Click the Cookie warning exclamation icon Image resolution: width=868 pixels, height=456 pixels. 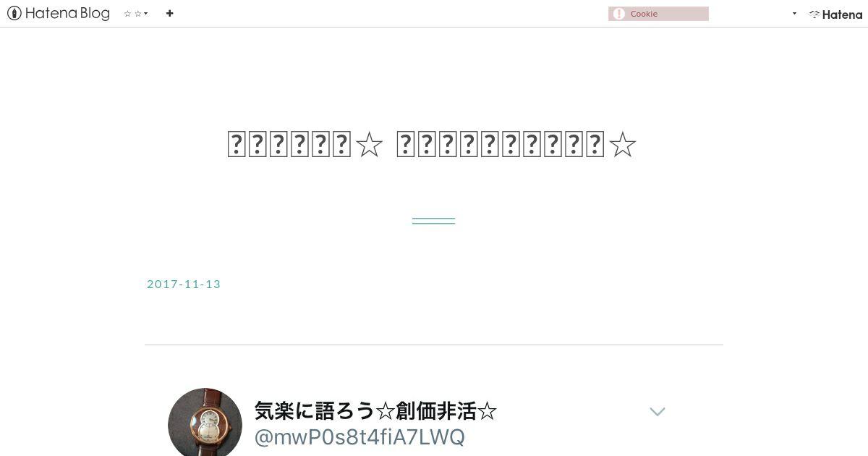coord(618,14)
